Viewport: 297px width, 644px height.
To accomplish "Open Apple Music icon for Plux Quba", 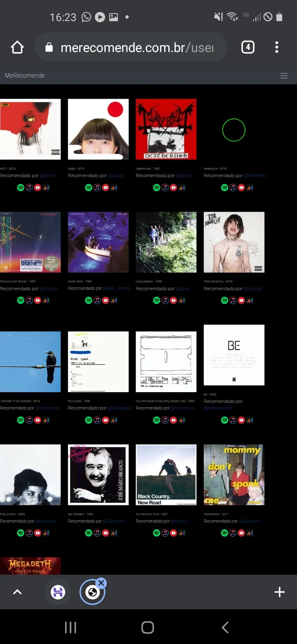I will [97, 420].
